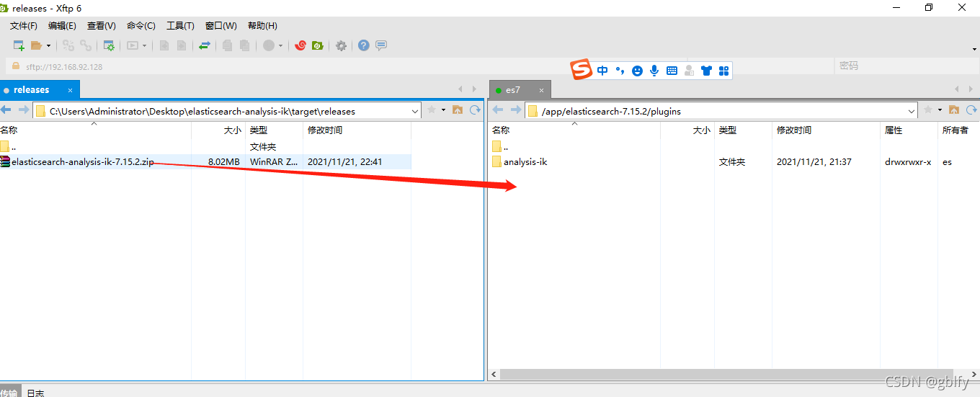Expand the Open Session dropdown arrow
980x397 pixels.
(x=49, y=45)
